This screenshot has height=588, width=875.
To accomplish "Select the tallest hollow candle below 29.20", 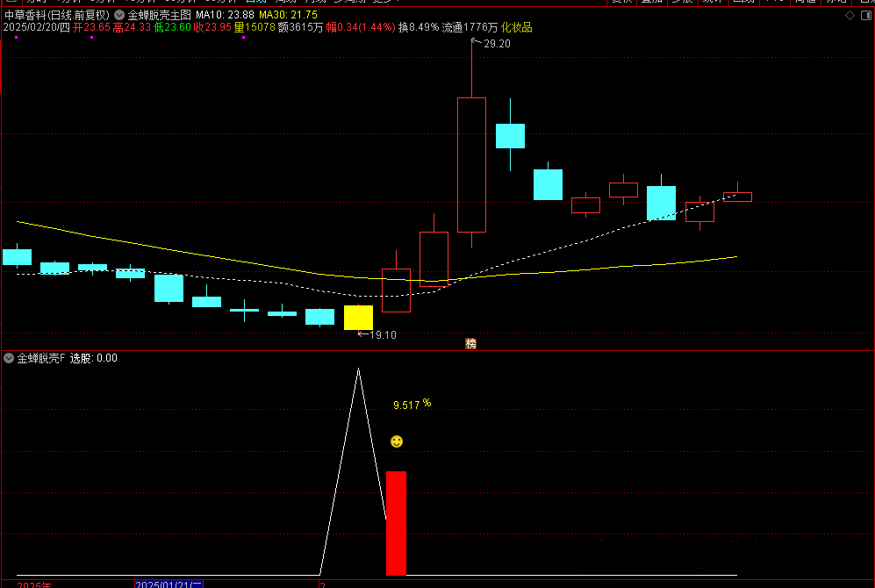I will [471, 164].
